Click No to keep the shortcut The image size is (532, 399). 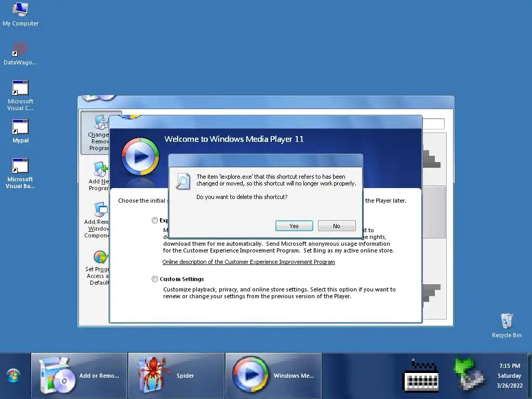(x=337, y=226)
